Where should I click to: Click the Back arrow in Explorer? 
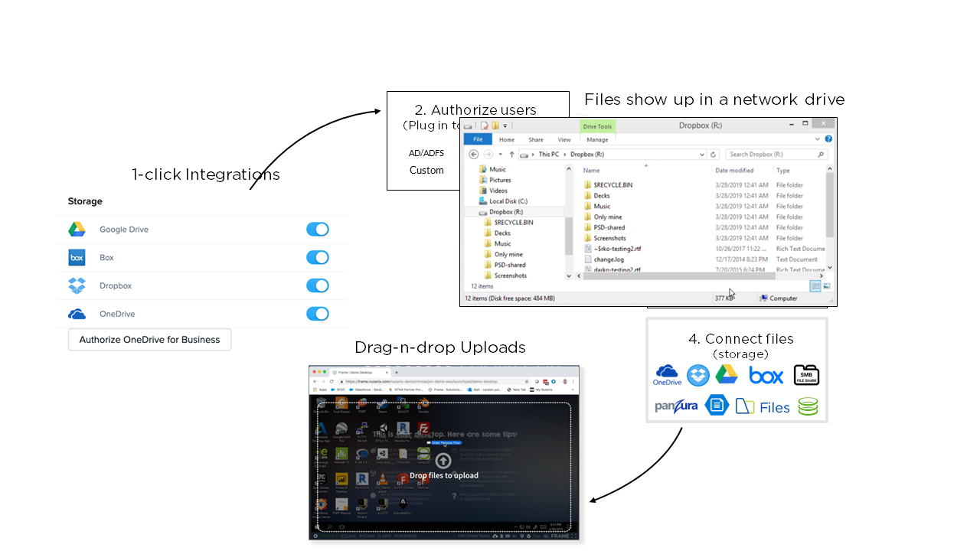click(473, 155)
